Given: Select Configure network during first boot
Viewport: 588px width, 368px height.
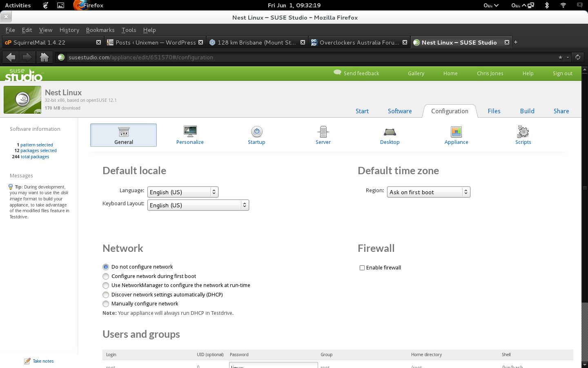Looking at the screenshot, I should pos(106,276).
